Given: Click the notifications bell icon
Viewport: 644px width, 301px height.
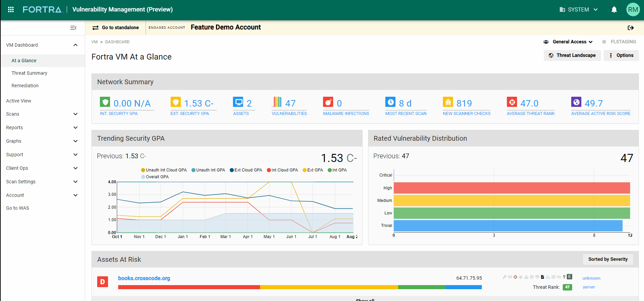Looking at the screenshot, I should click(614, 9).
